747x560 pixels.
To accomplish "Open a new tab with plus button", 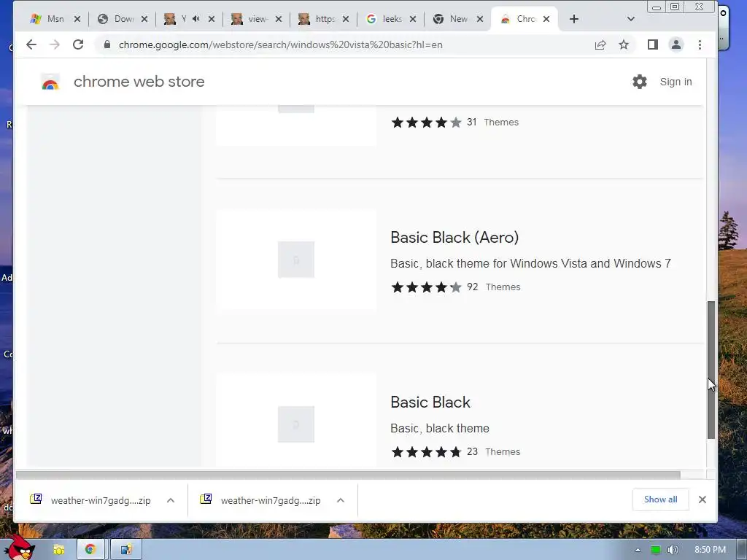I will click(574, 19).
